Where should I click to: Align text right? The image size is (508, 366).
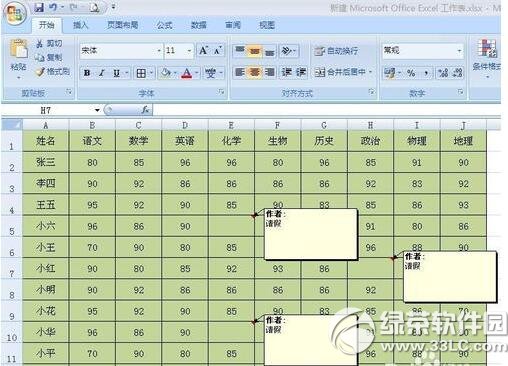tap(269, 72)
